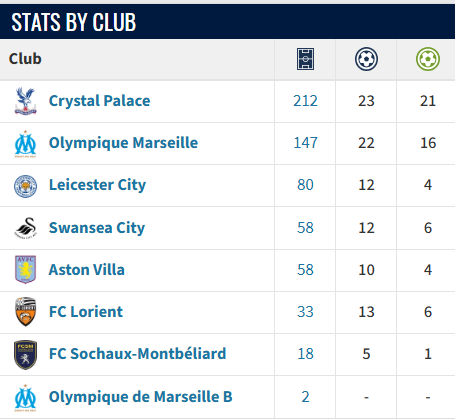Click Crystal Palace's 212 appearances number
Viewport: 455px width, 420px height.
click(x=305, y=101)
